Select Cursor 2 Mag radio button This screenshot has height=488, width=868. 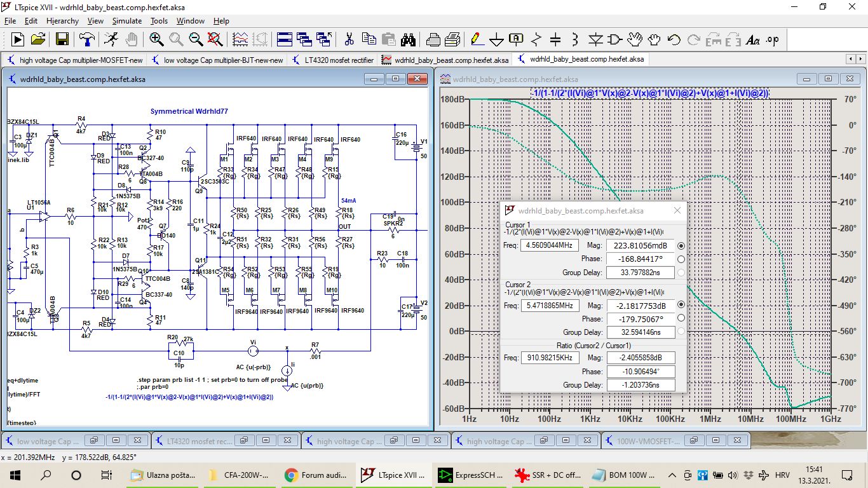coord(681,306)
